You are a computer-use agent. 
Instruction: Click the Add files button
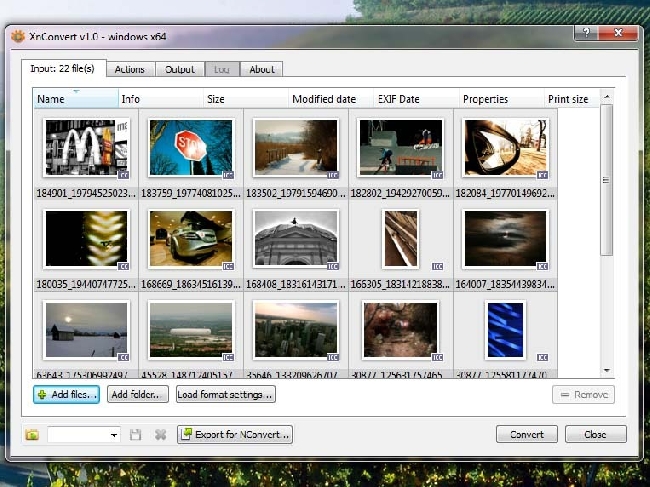coord(66,395)
